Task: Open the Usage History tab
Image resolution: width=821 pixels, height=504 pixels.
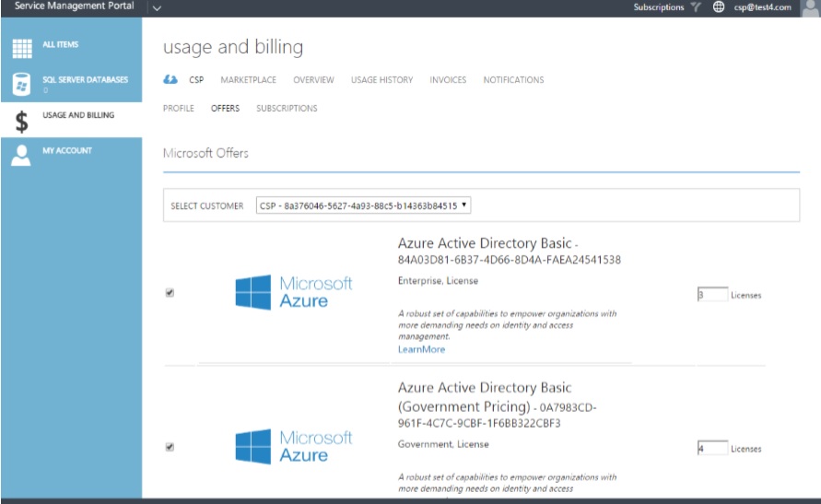Action: [381, 80]
